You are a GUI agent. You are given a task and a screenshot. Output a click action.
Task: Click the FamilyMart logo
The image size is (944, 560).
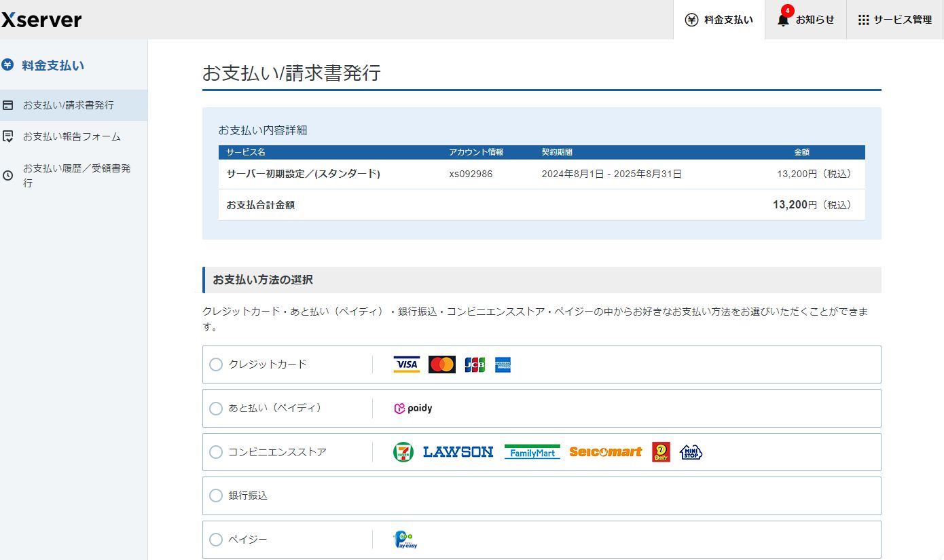[x=532, y=452]
